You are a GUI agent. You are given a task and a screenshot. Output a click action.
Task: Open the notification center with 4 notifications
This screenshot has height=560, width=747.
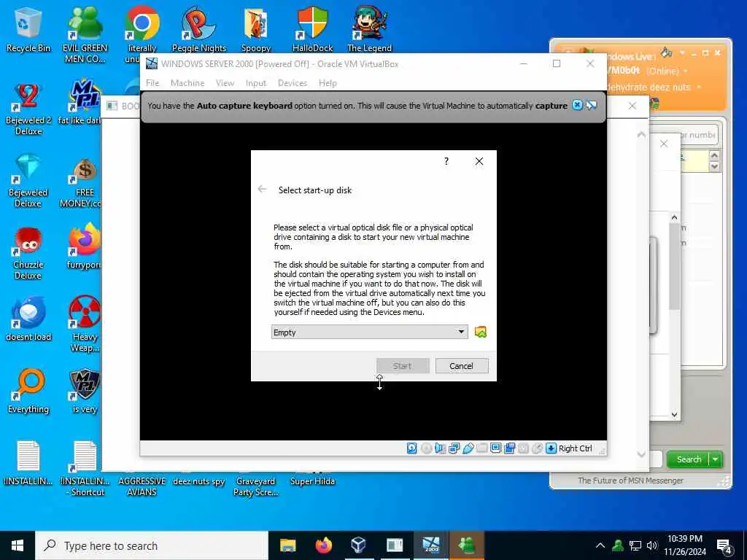pyautogui.click(x=724, y=546)
